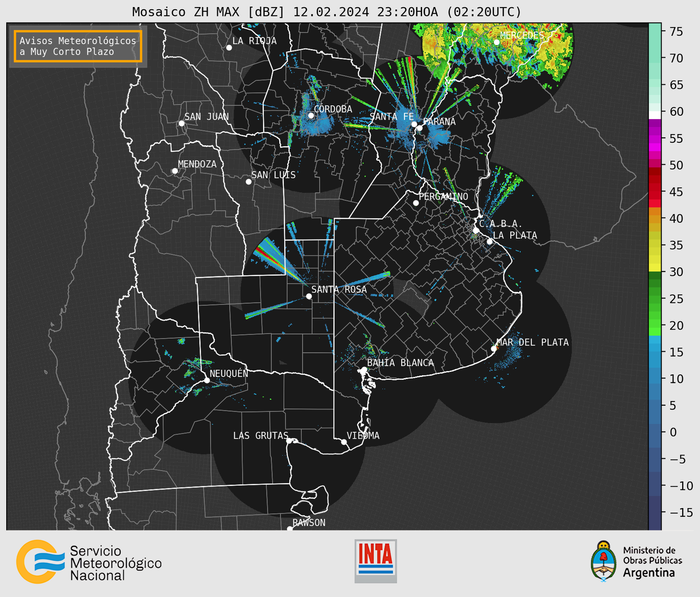Screen dimensions: 700x597
Task: Click the INTA logo
Action: tap(376, 561)
